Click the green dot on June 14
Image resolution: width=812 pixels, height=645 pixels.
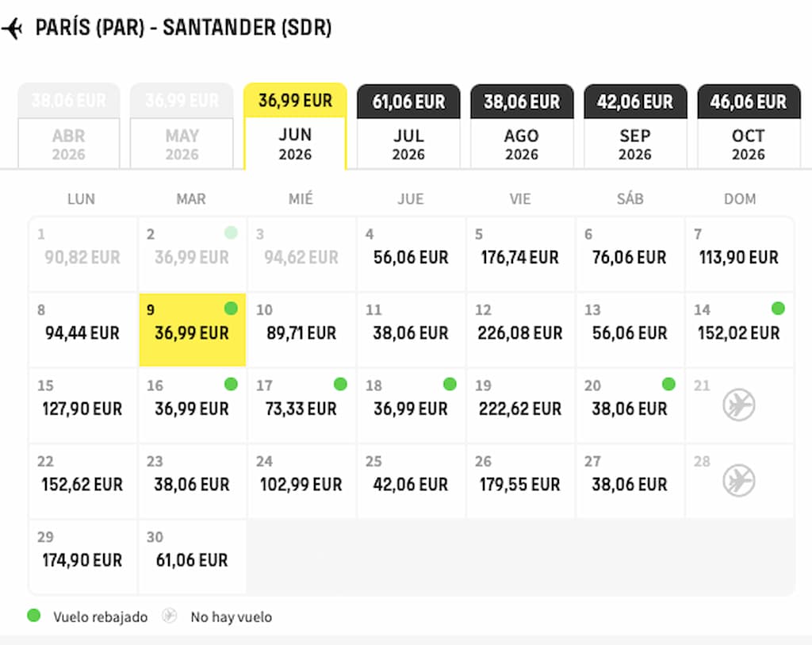pos(778,308)
